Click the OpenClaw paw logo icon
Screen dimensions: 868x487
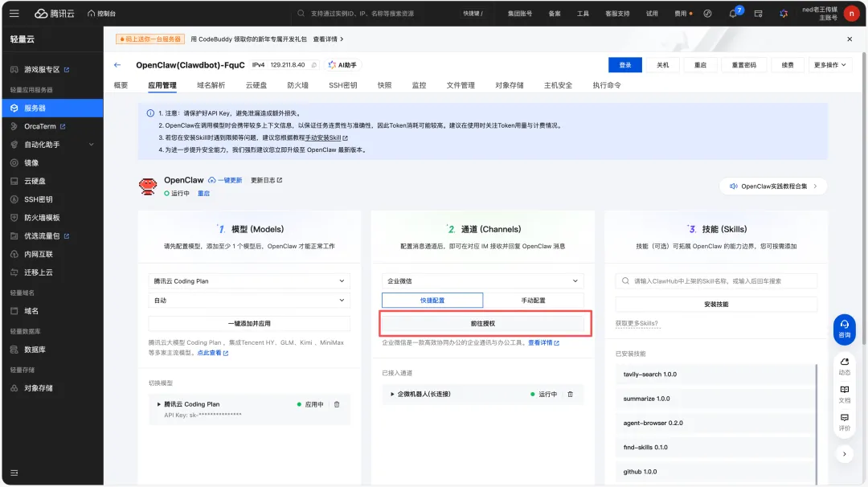point(148,185)
